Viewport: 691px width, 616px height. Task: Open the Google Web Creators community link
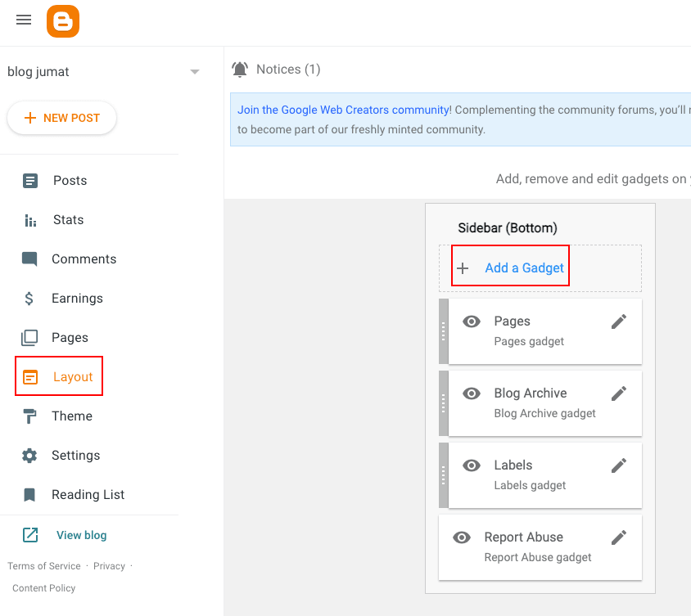[x=343, y=110]
